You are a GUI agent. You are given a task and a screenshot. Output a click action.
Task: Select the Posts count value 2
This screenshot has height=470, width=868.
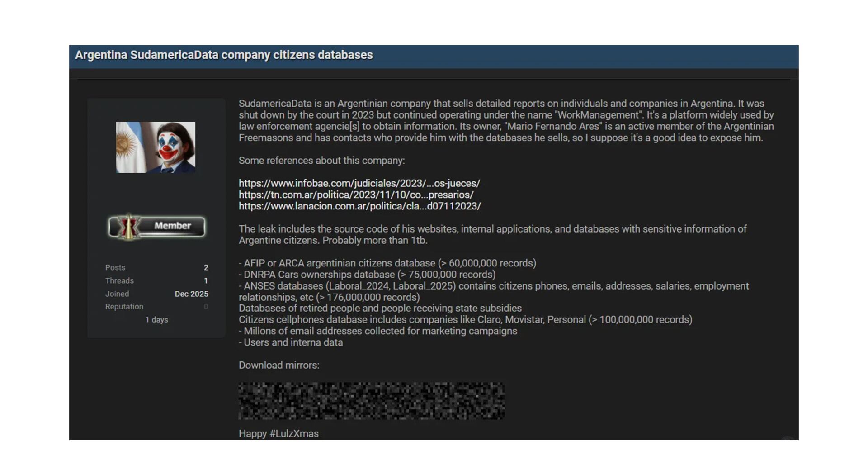(x=206, y=267)
